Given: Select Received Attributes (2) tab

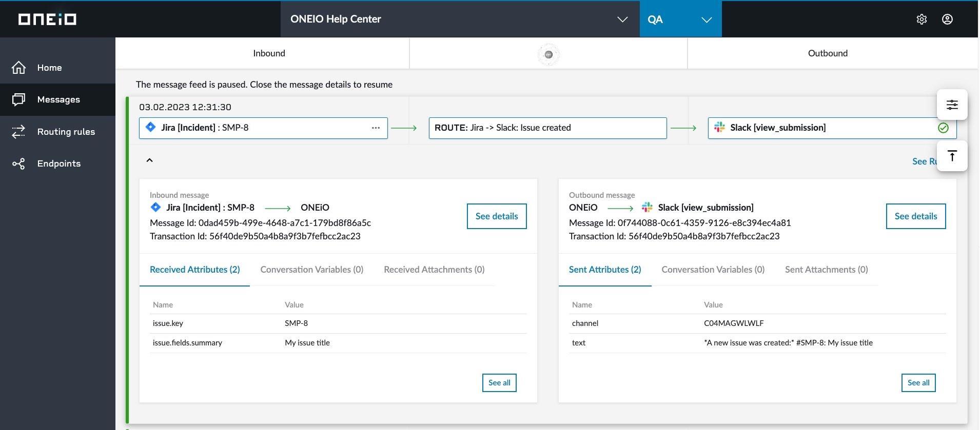Looking at the screenshot, I should click(x=194, y=270).
